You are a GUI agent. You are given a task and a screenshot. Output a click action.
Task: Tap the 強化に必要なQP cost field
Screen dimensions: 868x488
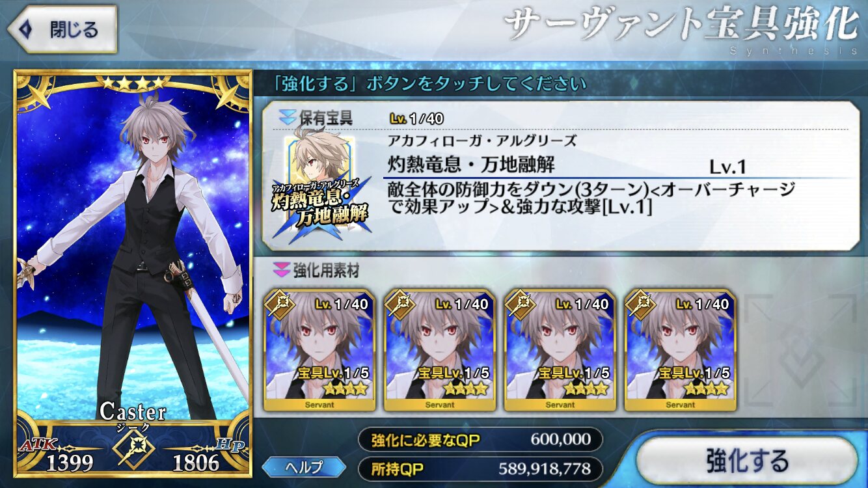[x=480, y=439]
